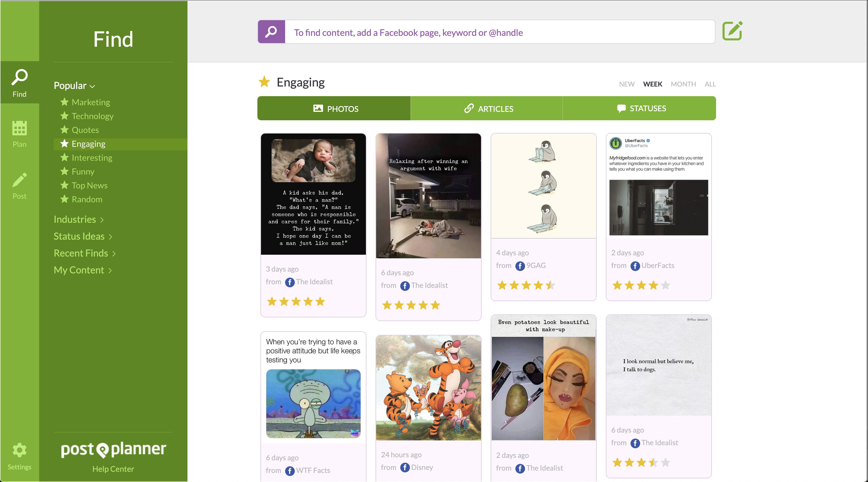This screenshot has width=868, height=482.
Task: Open the Help Center link
Action: (113, 469)
